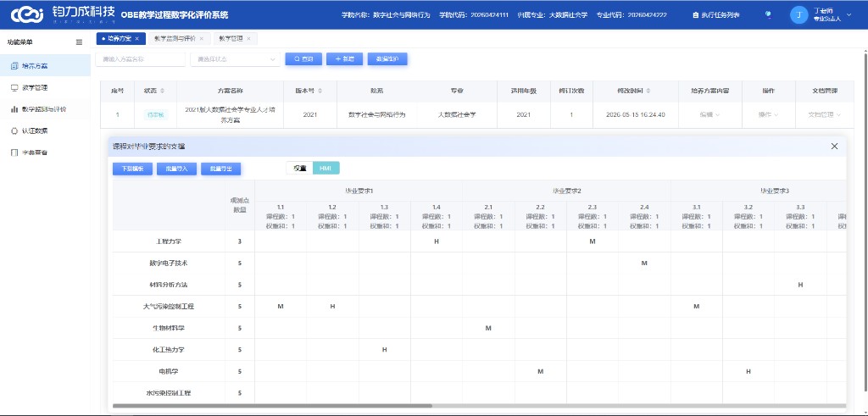Screen dimensions: 868x416
Task: Collapse the 功能菜单 sidebar with hamburger icon
Action: (x=79, y=42)
